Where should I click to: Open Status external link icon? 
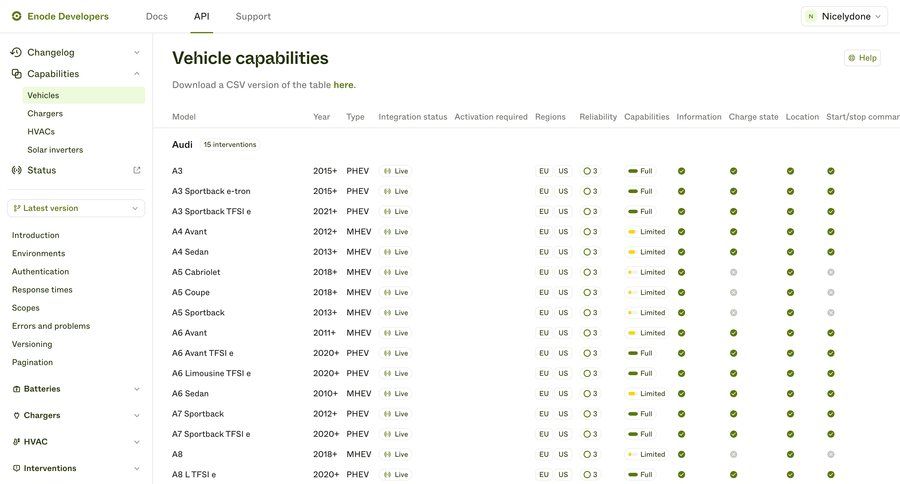pyautogui.click(x=137, y=170)
